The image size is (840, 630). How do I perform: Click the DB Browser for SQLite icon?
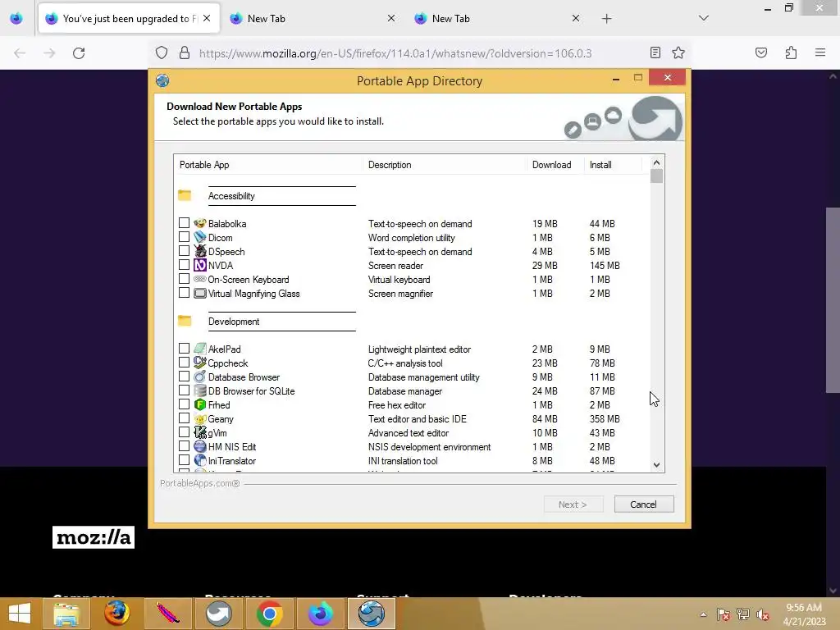pos(200,390)
